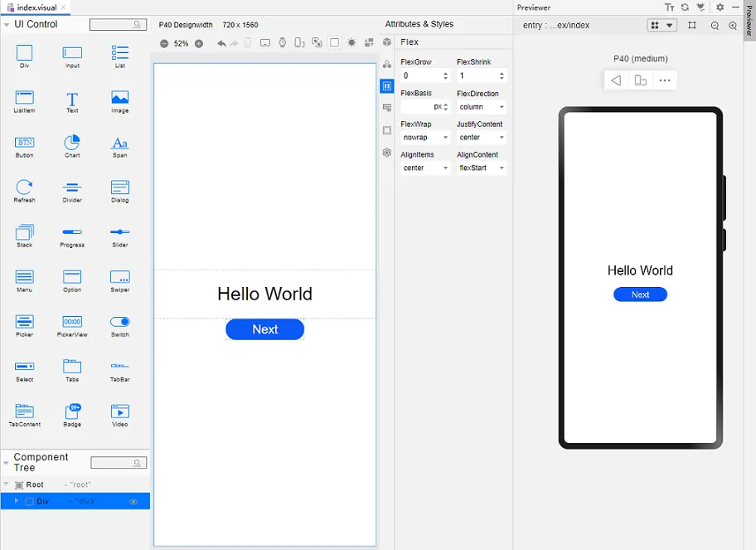This screenshot has width=756, height=550.
Task: Toggle Div visibility eye in Component Tree
Action: (x=133, y=502)
